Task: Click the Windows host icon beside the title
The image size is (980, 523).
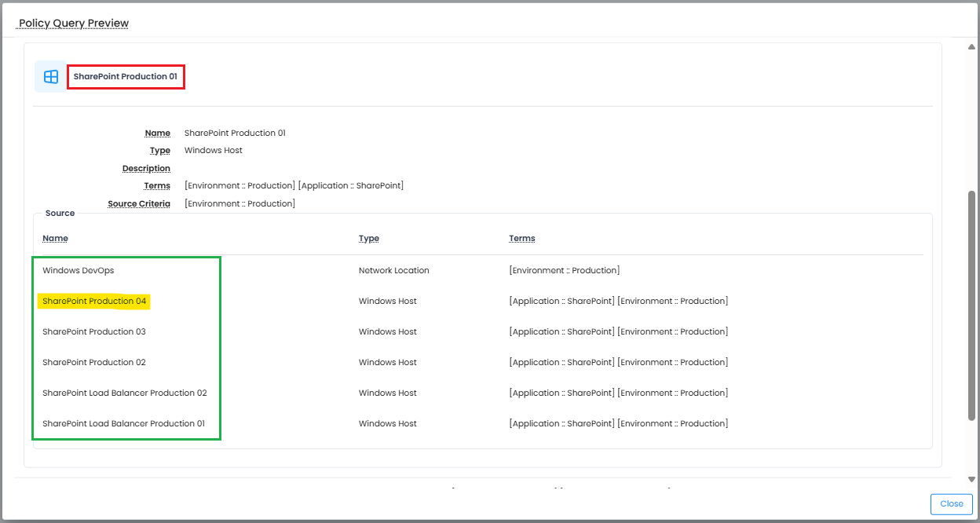Action: click(51, 77)
